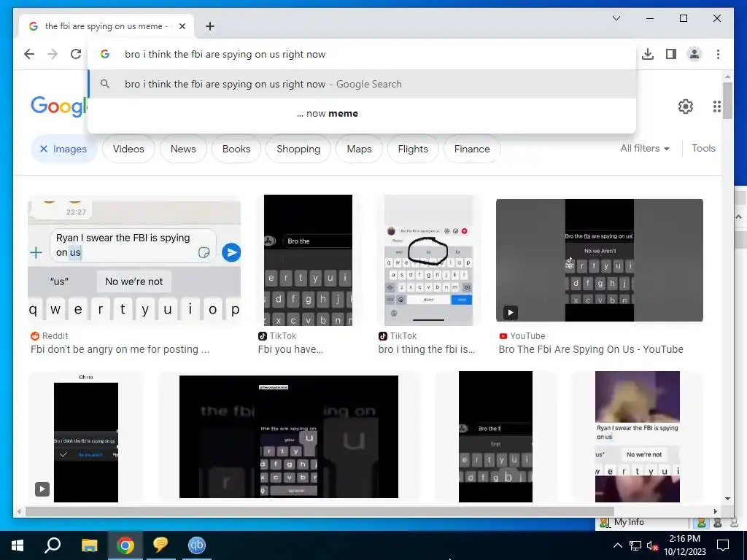This screenshot has height=560, width=747.
Task: Click the horizontal scrollbar right arrow
Action: 715,511
